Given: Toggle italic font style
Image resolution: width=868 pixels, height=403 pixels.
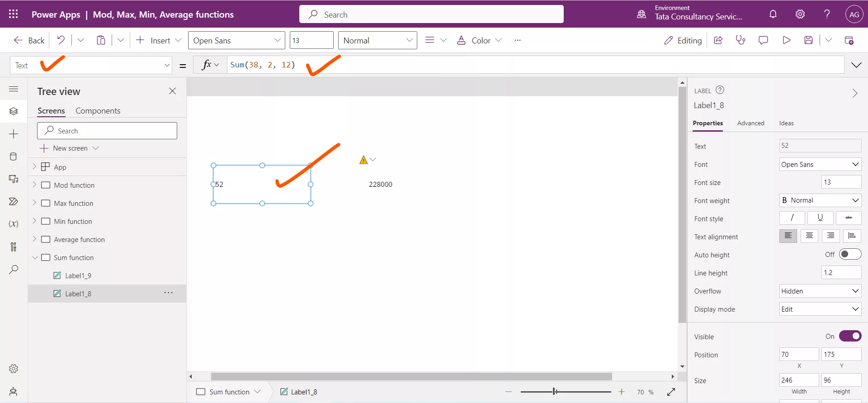Looking at the screenshot, I should tap(792, 218).
